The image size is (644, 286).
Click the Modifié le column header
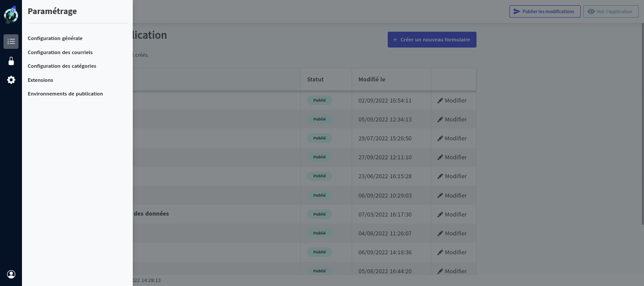coord(372,80)
